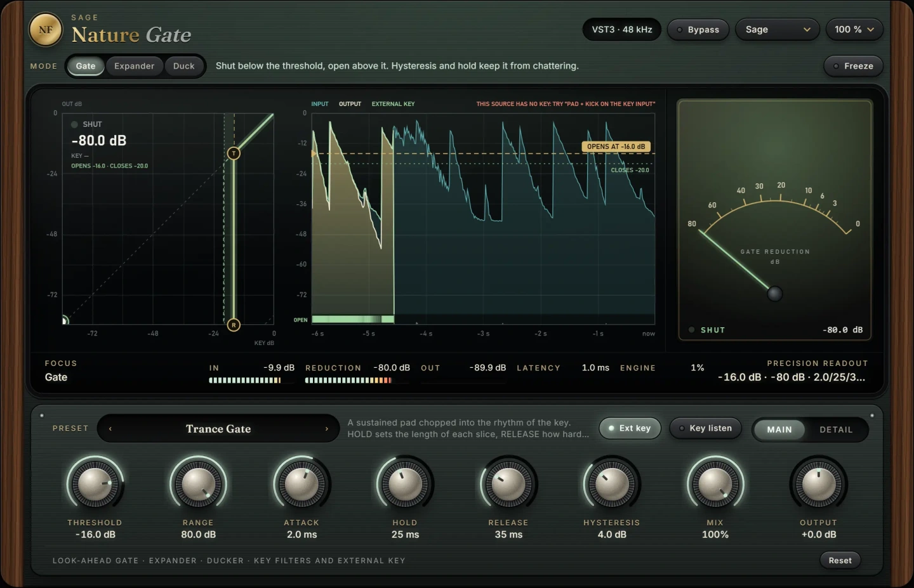Toggle the Bypass button

tap(698, 30)
